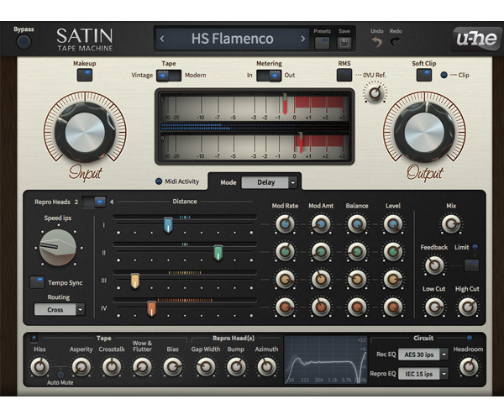Click the blue Mod Amt knob row I
Screen dimensions: 504x420
click(x=321, y=224)
